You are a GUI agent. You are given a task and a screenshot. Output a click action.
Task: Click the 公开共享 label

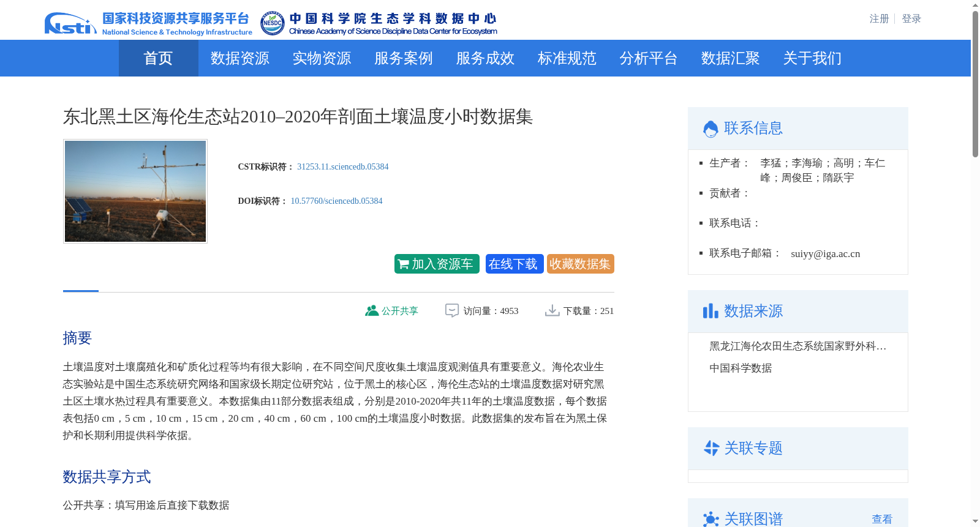pos(400,311)
